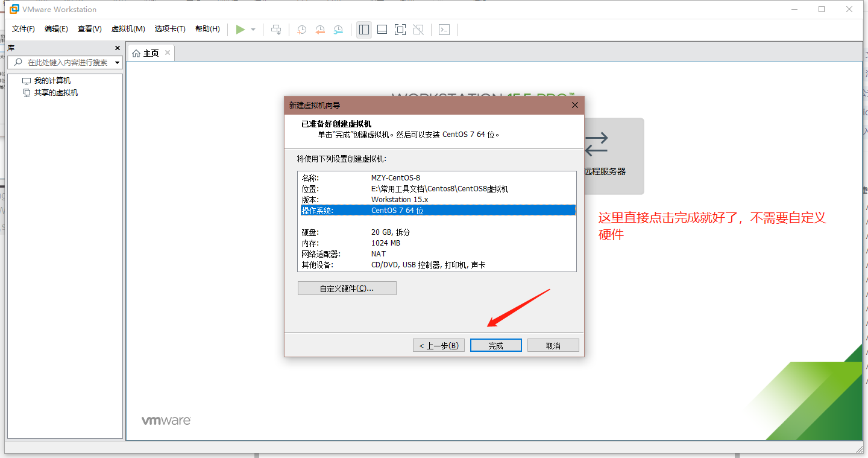868x458 pixels.
Task: Open the power options dropdown arrow
Action: point(253,30)
